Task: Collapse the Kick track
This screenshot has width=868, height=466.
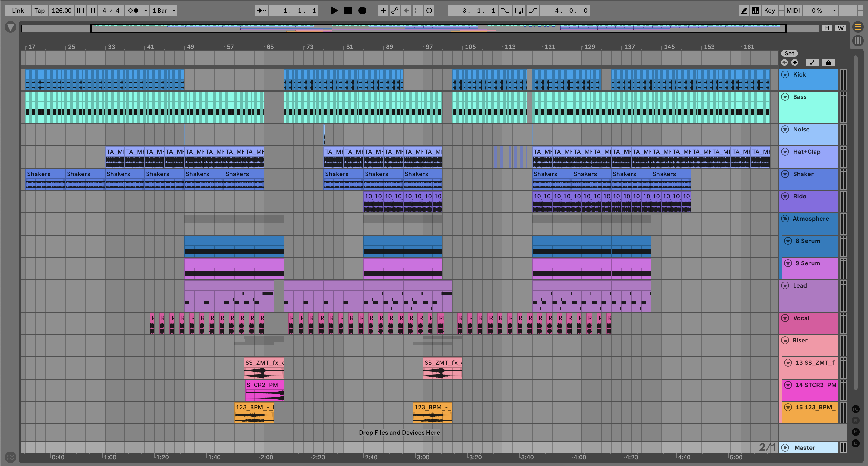Action: coord(785,74)
